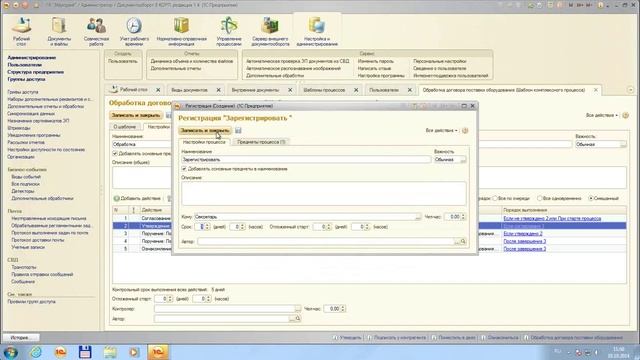Click blue floppy disk icon in taskbar
640x360 pixels.
click(x=85, y=352)
